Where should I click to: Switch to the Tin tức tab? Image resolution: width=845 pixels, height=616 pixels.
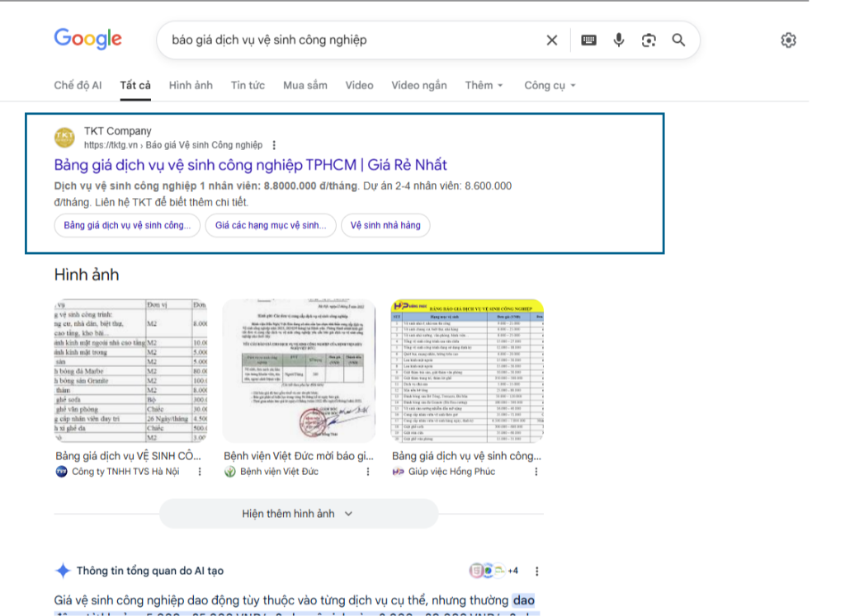(x=248, y=85)
